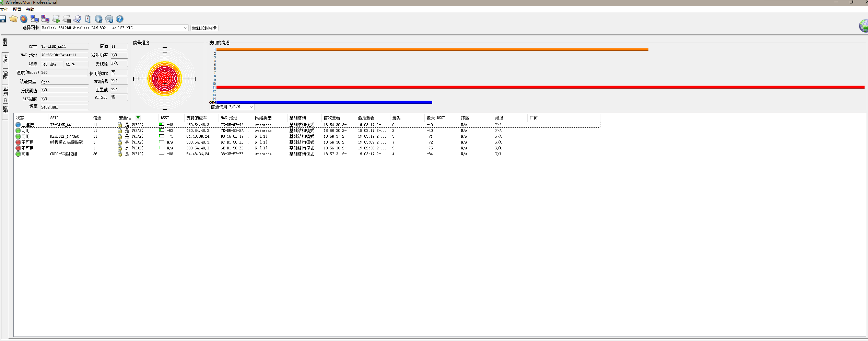Click the MAC 地址 field 7C-B5-9B-7A-AA-11
This screenshot has width=868, height=341.
point(64,55)
